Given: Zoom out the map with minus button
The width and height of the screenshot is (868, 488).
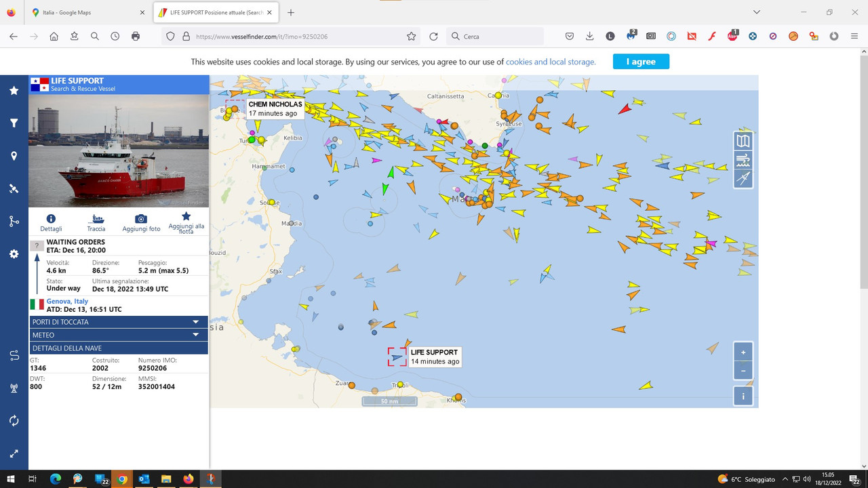Looking at the screenshot, I should point(743,371).
